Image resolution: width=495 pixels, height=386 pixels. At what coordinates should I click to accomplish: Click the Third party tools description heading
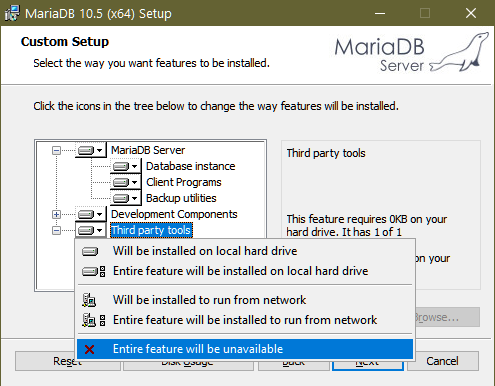click(x=326, y=153)
